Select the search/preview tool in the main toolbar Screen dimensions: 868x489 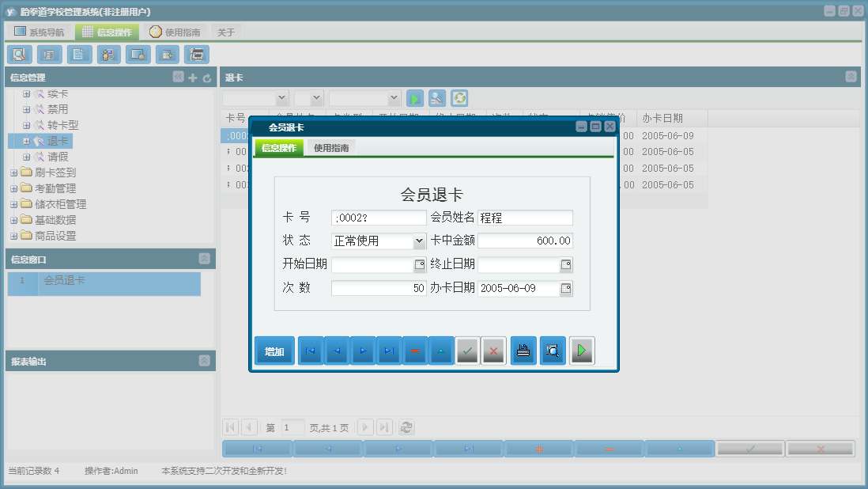[x=19, y=54]
